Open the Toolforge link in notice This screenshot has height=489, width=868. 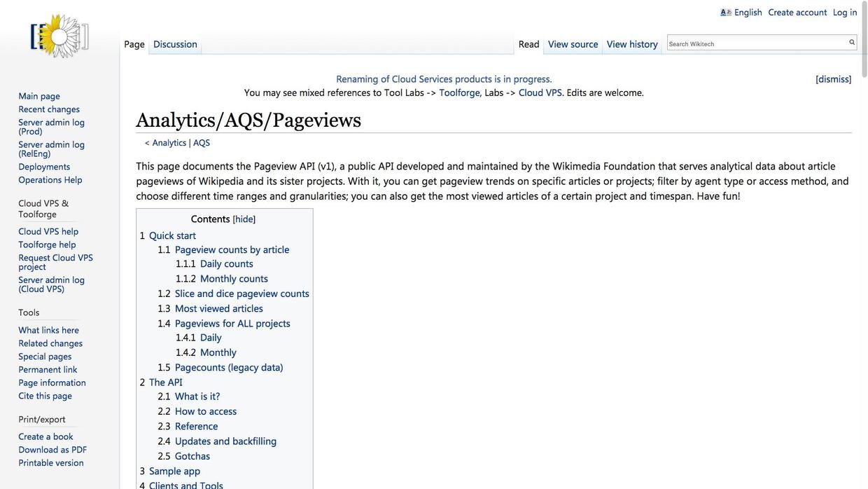pyautogui.click(x=459, y=92)
